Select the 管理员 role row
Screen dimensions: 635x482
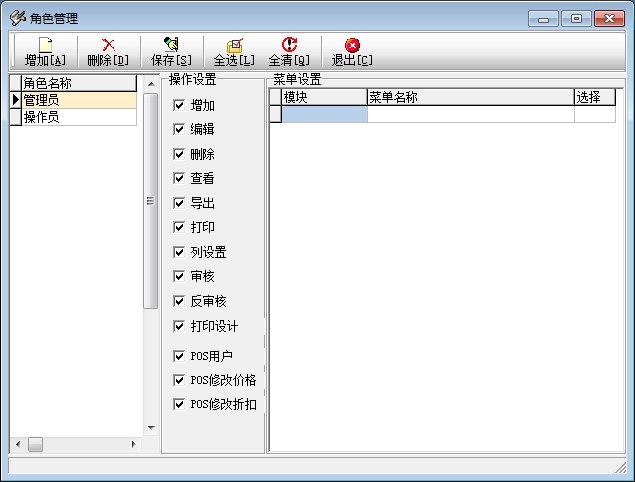pos(78,100)
